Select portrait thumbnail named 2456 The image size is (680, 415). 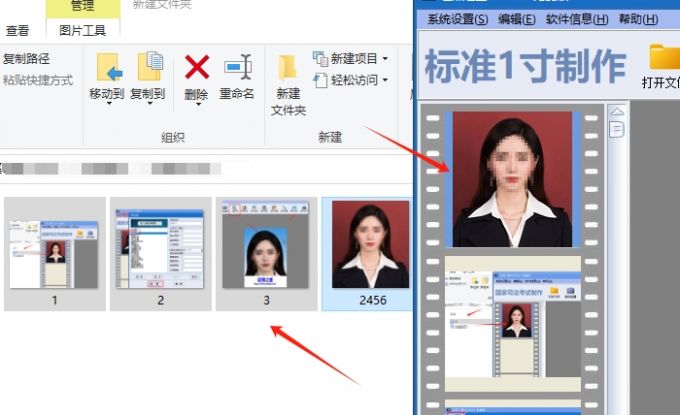(x=370, y=244)
